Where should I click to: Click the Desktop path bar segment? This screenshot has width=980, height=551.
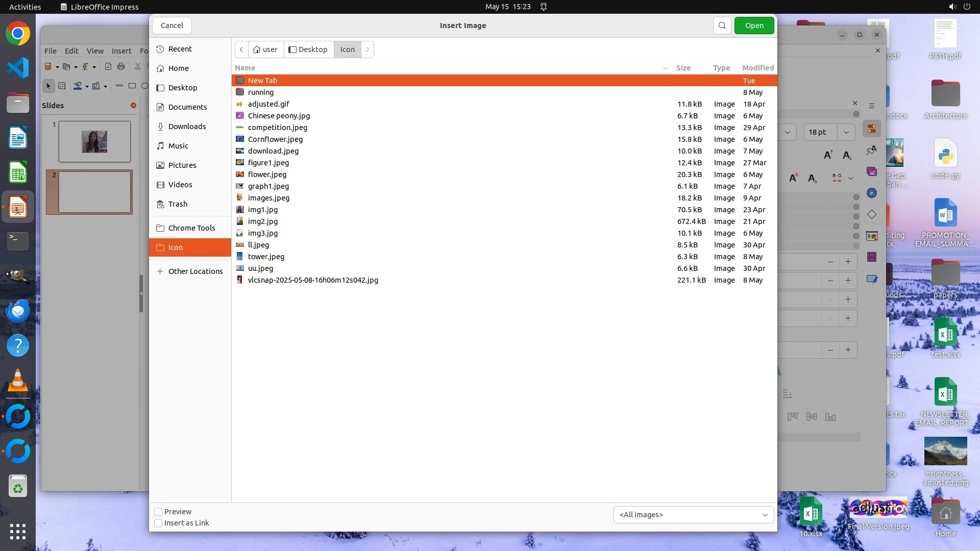tap(308, 49)
